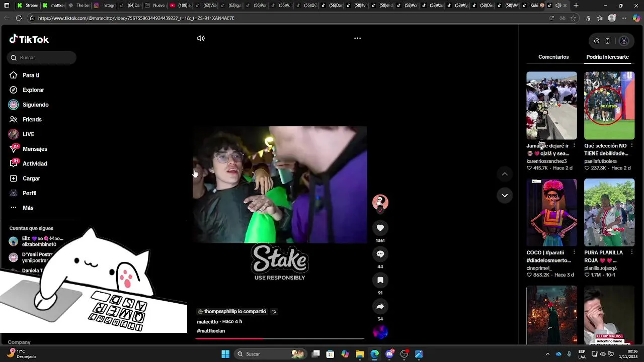Viewport: 644px width, 362px height.
Task: Open options for the PURA PLANILLA video
Action: [x=631, y=253]
